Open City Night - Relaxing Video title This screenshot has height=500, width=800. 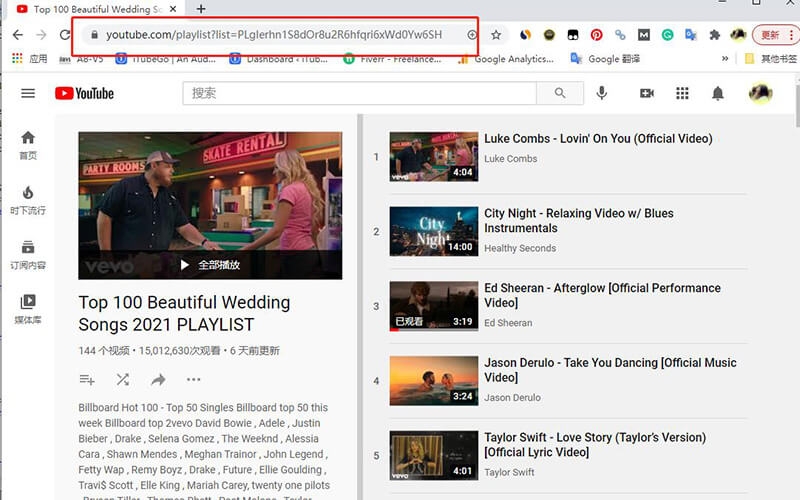[579, 220]
